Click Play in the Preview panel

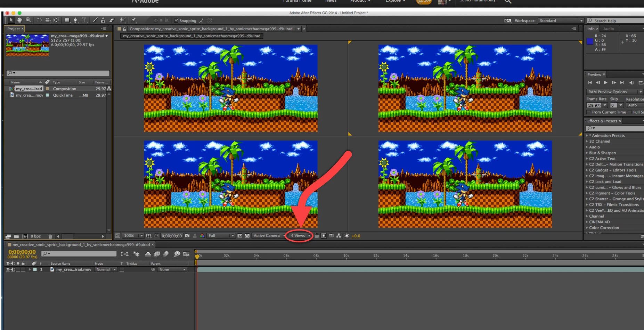(605, 82)
